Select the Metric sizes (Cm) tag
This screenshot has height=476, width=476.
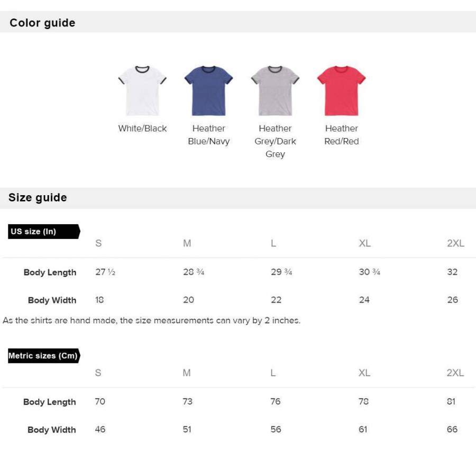tap(43, 356)
